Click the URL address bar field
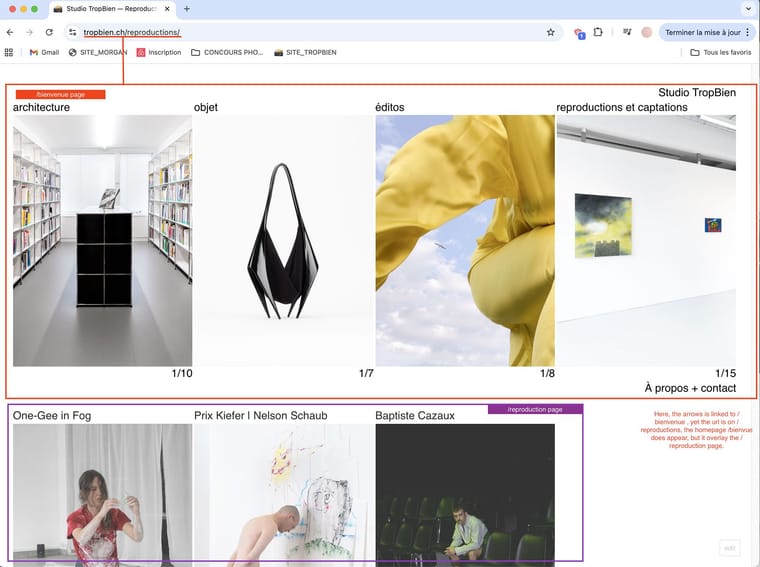 pyautogui.click(x=300, y=32)
